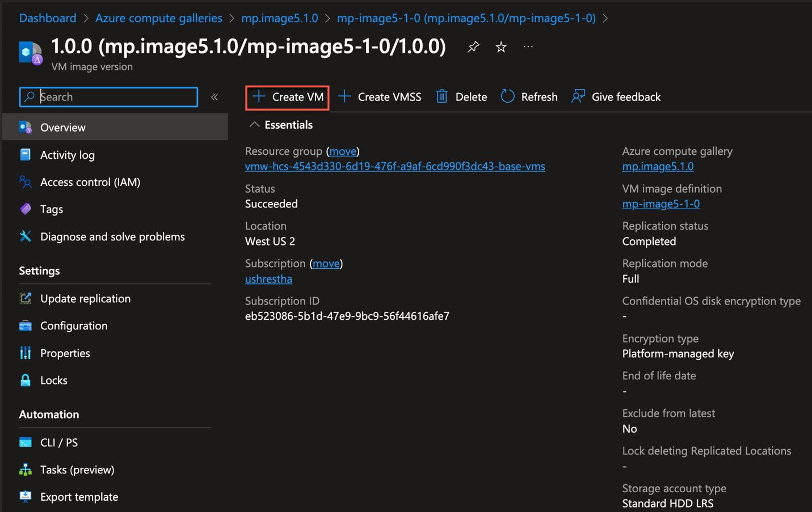Viewport: 812px width, 512px height.
Task: Open the Locks menu label
Action: (x=54, y=380)
